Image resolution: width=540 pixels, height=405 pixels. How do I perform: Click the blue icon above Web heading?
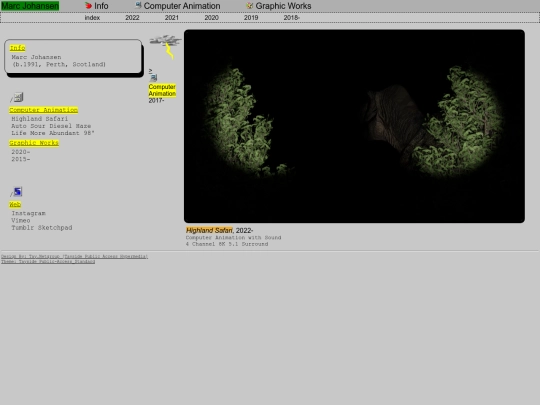(x=18, y=191)
